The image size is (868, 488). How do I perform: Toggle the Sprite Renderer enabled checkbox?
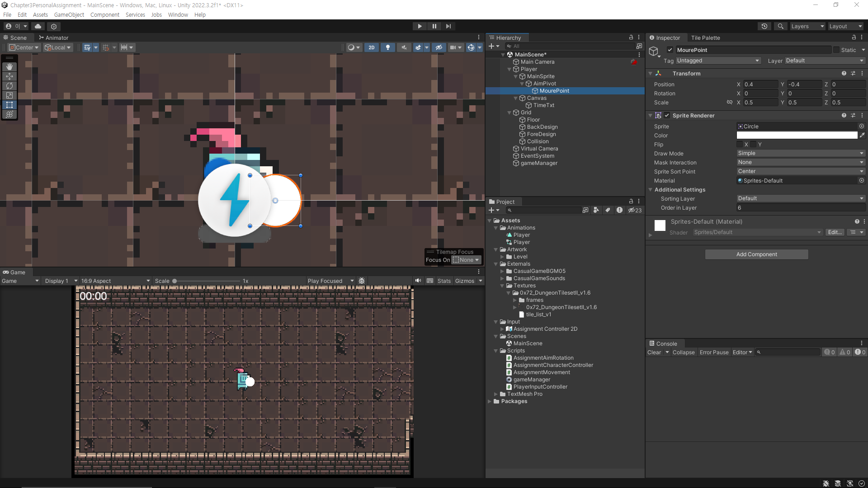click(667, 115)
